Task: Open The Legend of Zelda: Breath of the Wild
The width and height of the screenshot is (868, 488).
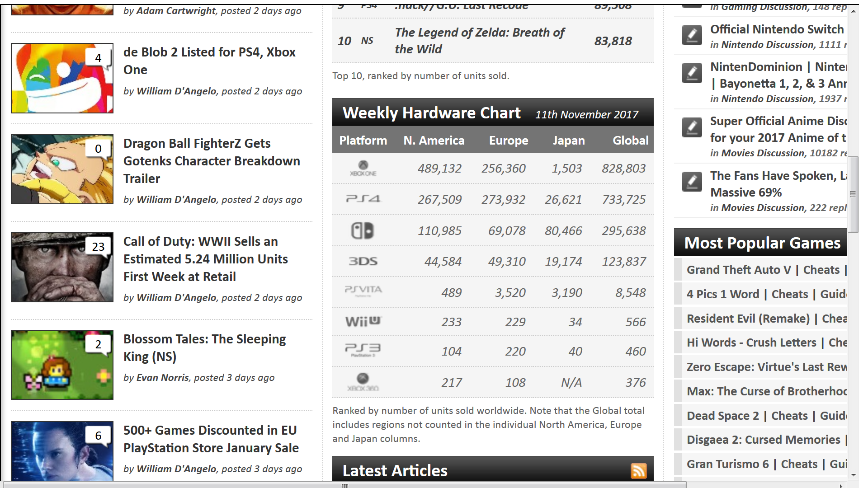Action: pyautogui.click(x=479, y=41)
